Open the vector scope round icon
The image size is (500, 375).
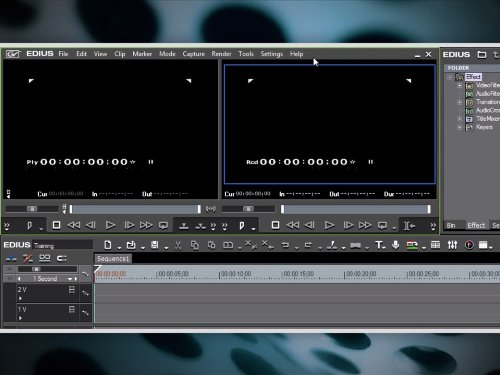(x=469, y=245)
